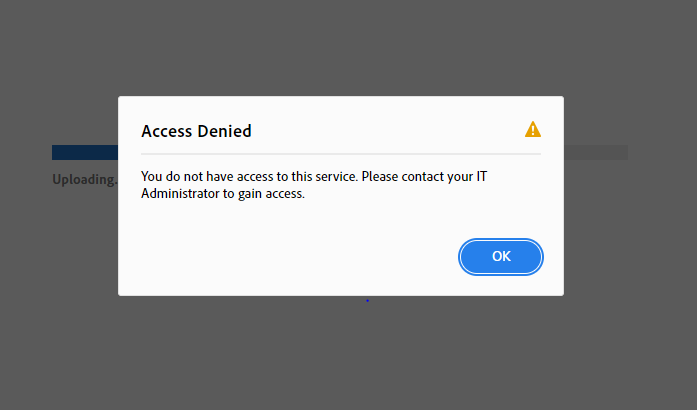The image size is (697, 410).
Task: Click the OK button
Action: [x=501, y=257]
